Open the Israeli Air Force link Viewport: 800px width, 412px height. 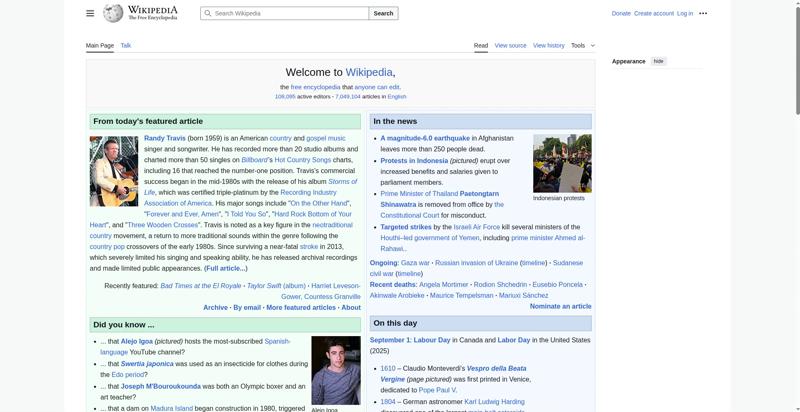477,227
